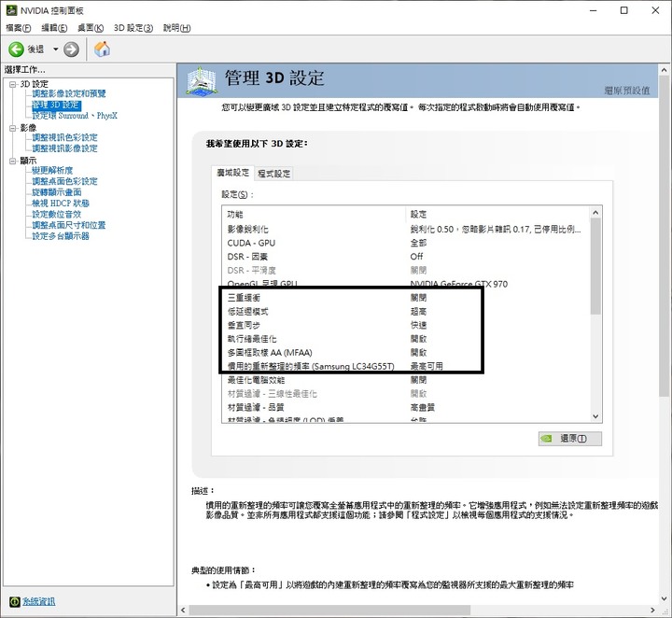This screenshot has height=618, width=672.
Task: Click the 高畫質 value of 材質過濾
Action: 423,408
